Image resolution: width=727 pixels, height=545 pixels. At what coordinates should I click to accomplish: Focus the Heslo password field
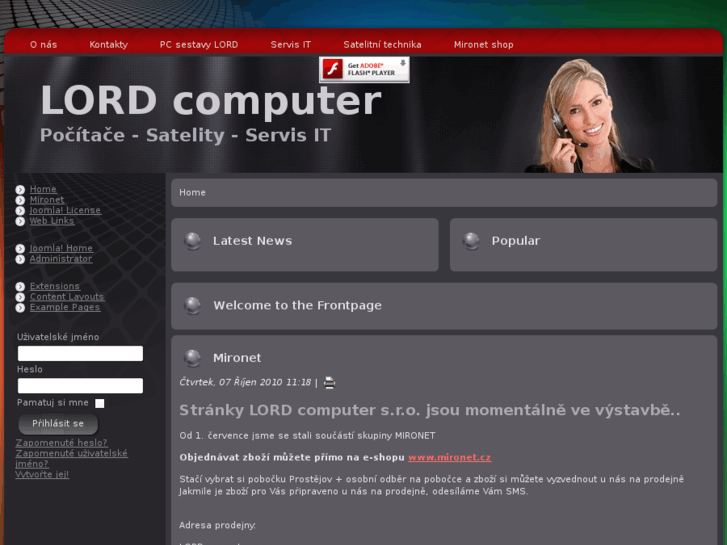pyautogui.click(x=80, y=386)
